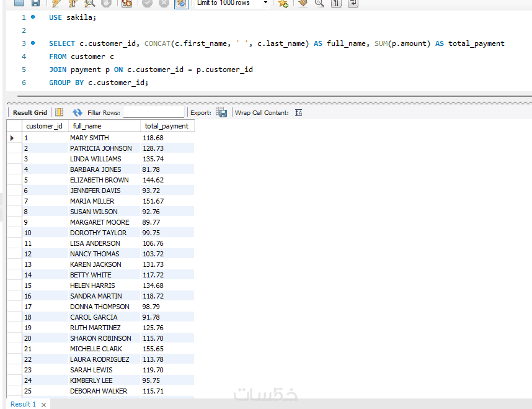
Task: Click the Open SQL script file icon
Action: (x=19, y=3)
